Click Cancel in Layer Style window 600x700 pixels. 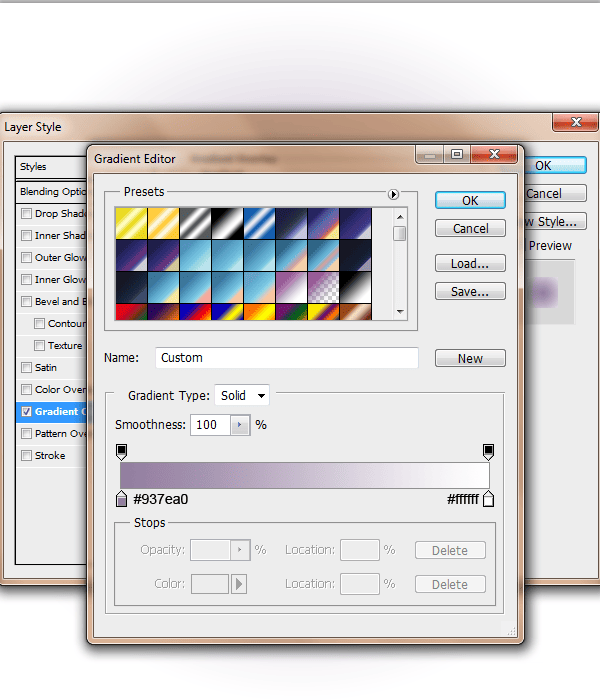(555, 193)
